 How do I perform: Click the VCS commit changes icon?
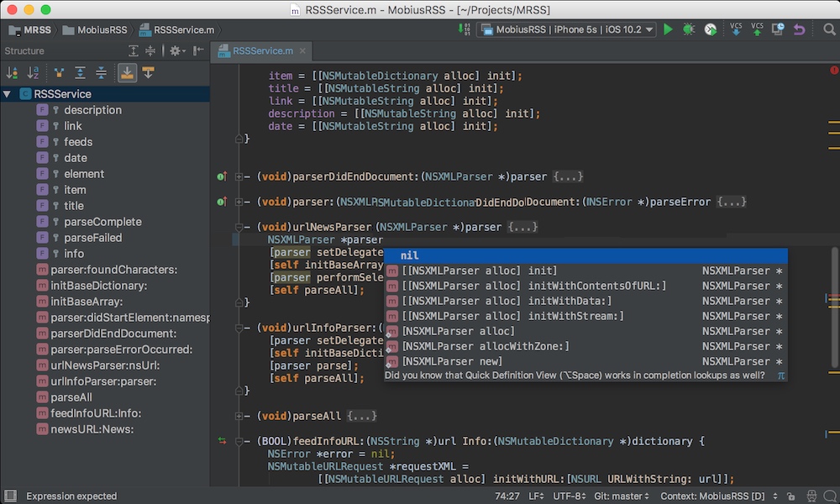tap(757, 29)
